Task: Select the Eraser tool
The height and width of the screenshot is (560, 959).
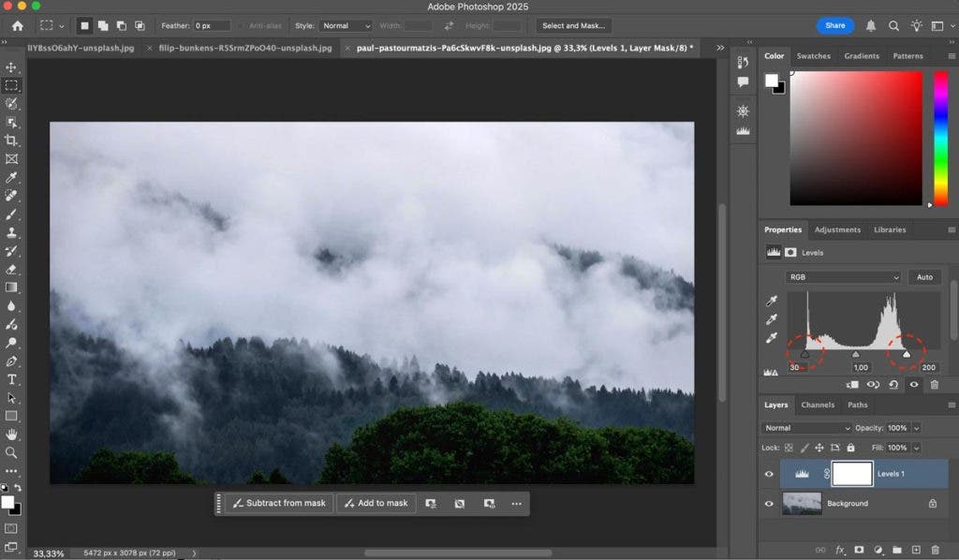Action: coord(11,269)
